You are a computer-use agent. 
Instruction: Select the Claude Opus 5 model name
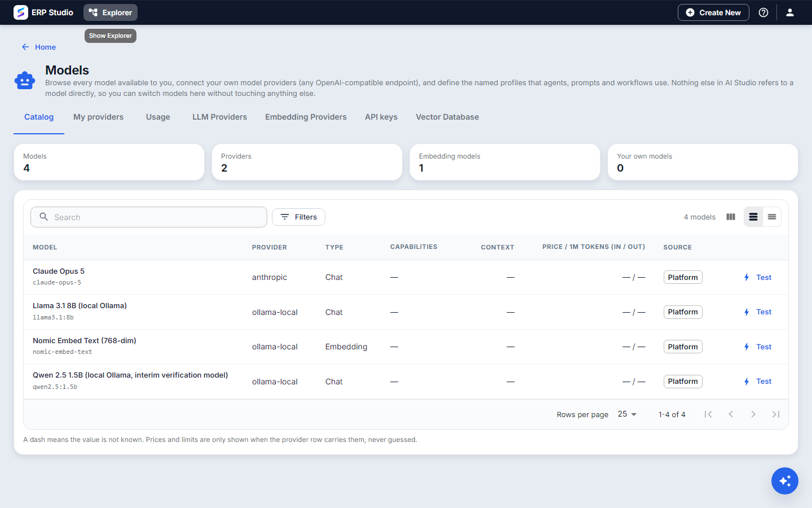(59, 271)
